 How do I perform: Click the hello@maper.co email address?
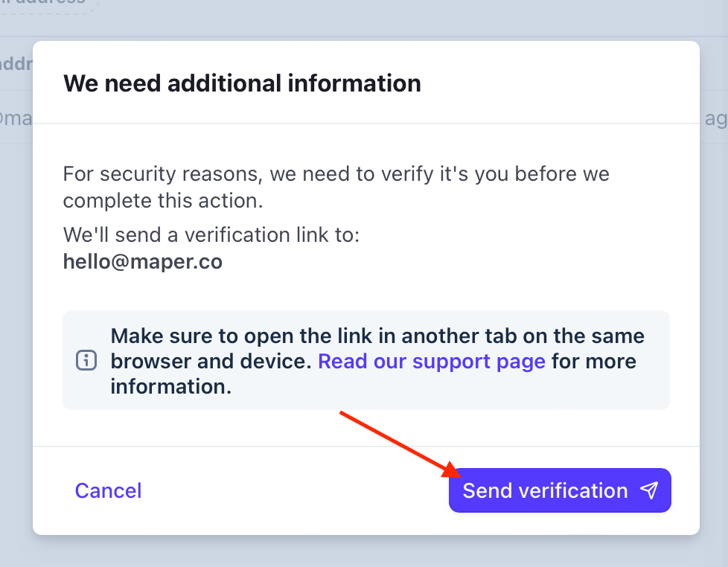142,262
